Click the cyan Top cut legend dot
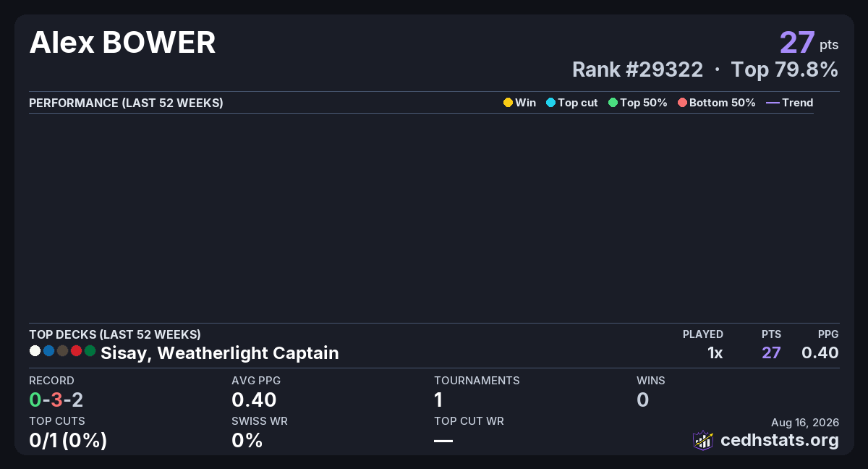This screenshot has width=868, height=469. tap(550, 103)
